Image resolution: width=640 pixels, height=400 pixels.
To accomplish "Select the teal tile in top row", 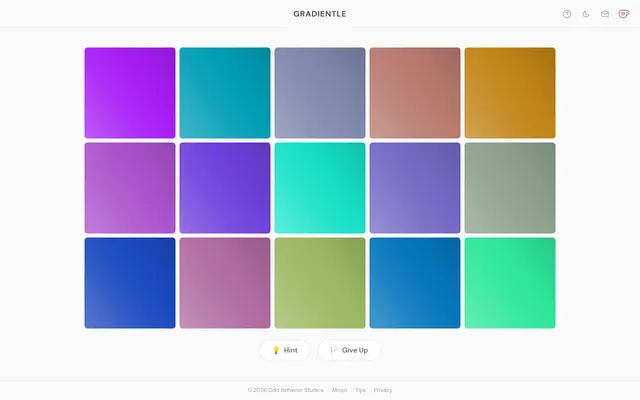I will [225, 93].
